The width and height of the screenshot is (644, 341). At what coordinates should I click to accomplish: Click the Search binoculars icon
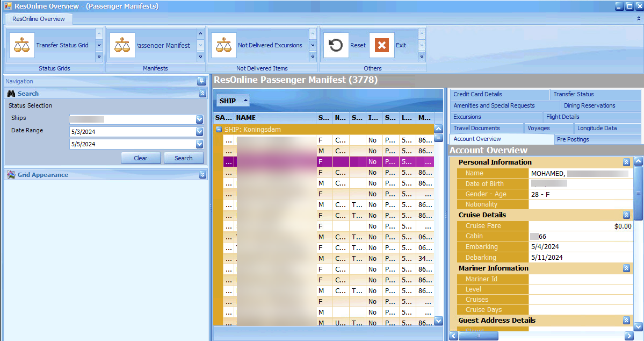tap(11, 94)
